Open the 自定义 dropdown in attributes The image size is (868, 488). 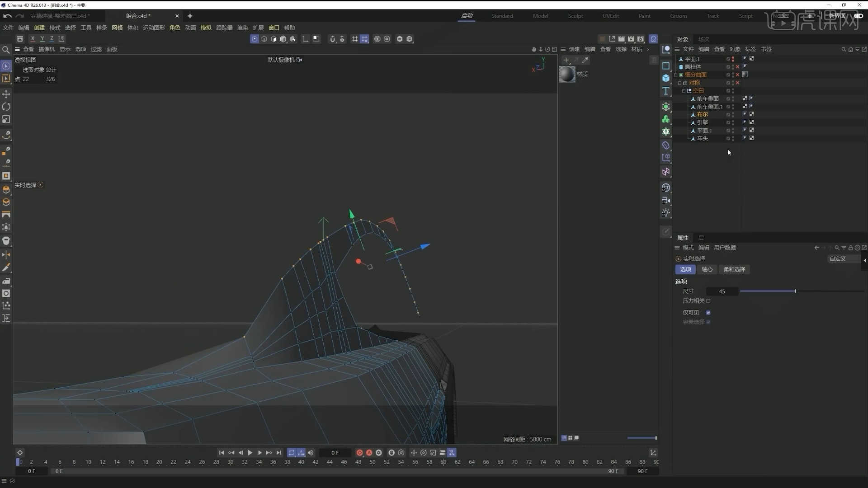[844, 259]
